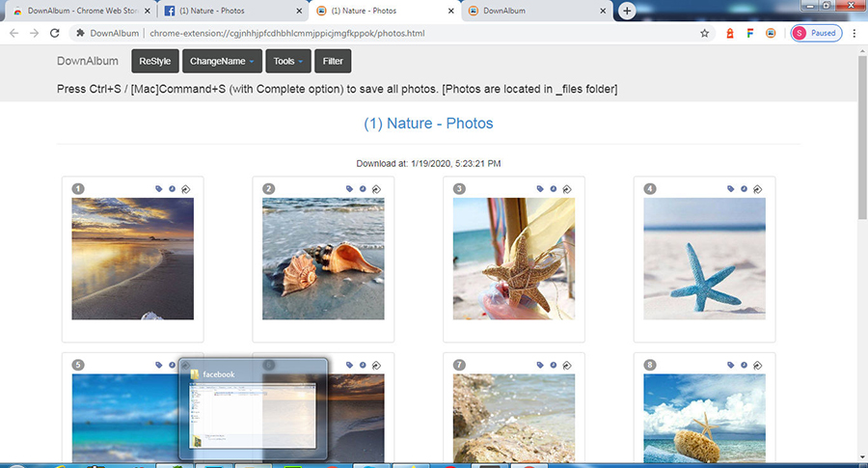Viewport: 868px width, 468px height.
Task: Click the ReStyle button
Action: click(155, 61)
